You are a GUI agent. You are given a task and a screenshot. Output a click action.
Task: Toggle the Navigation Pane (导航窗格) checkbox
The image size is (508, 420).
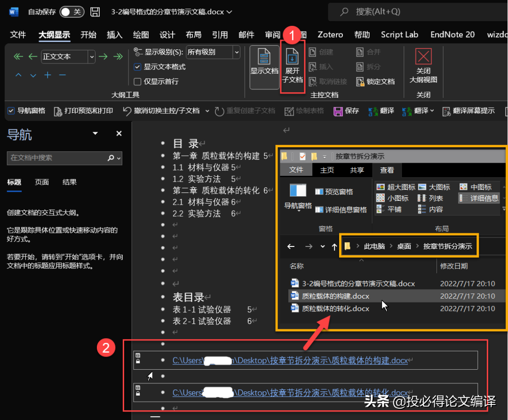11,111
